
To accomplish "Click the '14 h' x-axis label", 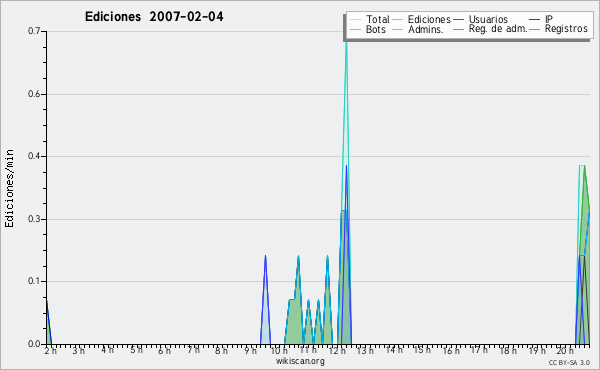I will [394, 350].
